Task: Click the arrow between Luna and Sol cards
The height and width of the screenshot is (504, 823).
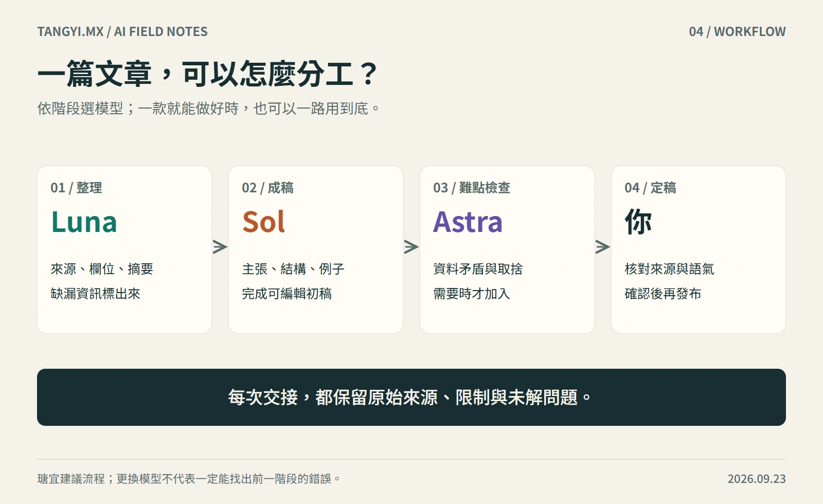Action: pos(220,247)
